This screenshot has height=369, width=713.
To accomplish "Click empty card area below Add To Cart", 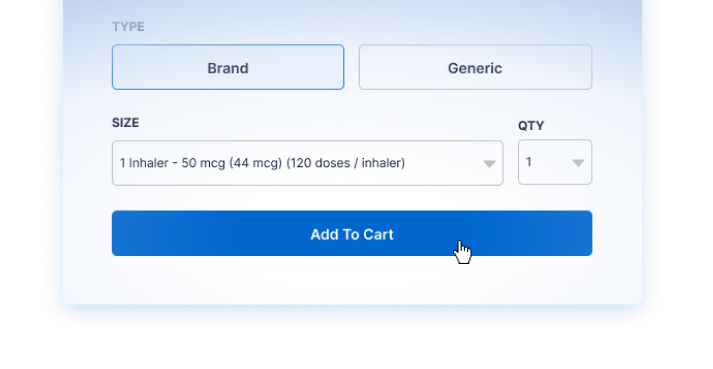I will click(x=352, y=280).
